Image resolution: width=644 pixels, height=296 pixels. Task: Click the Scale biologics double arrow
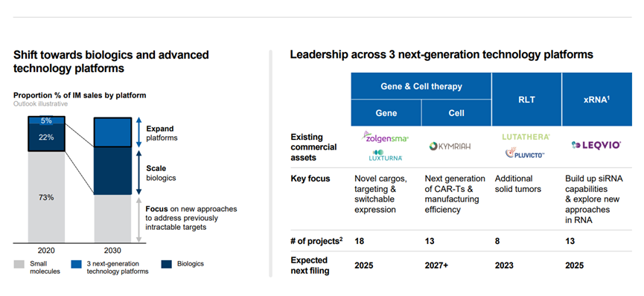click(138, 173)
